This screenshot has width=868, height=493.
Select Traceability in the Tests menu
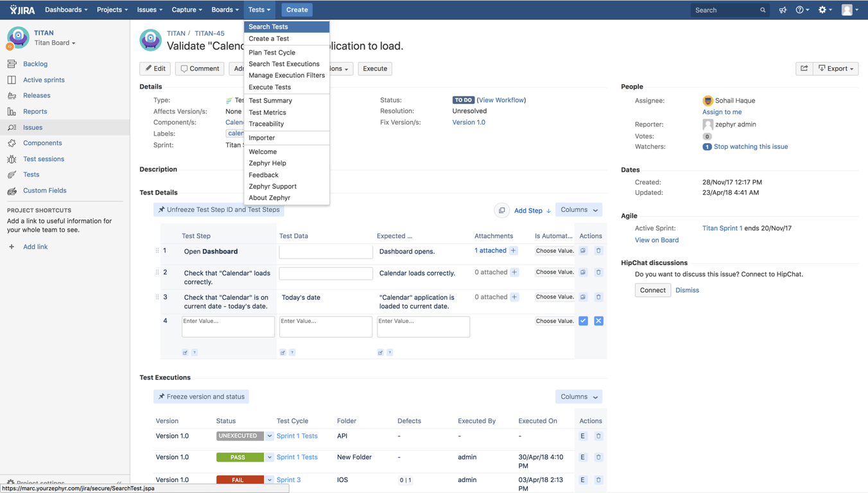(286, 124)
